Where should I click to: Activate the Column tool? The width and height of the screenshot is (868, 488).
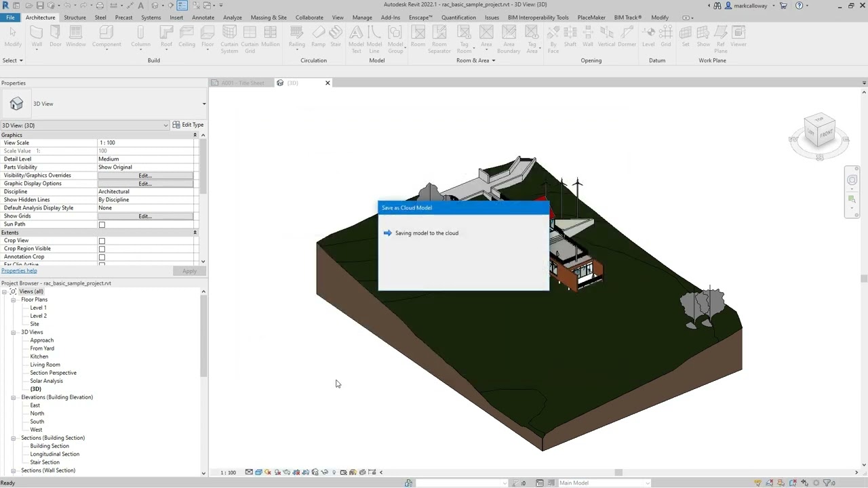pos(140,37)
